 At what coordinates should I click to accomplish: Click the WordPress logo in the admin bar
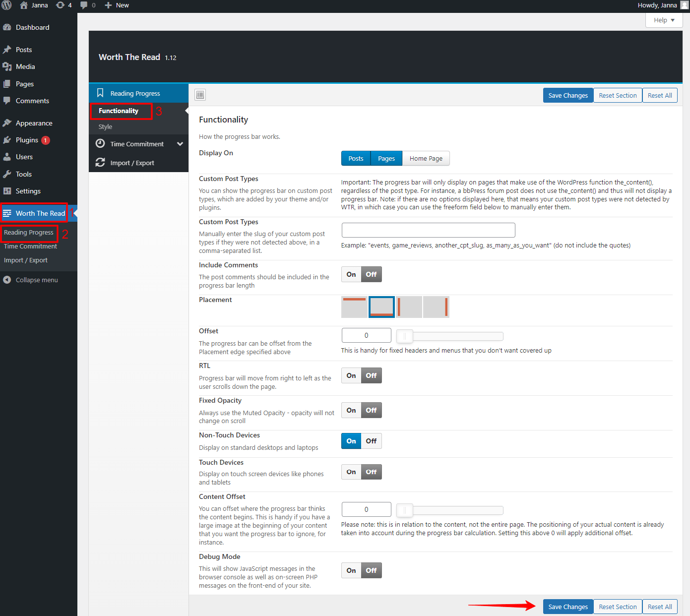(6, 5)
